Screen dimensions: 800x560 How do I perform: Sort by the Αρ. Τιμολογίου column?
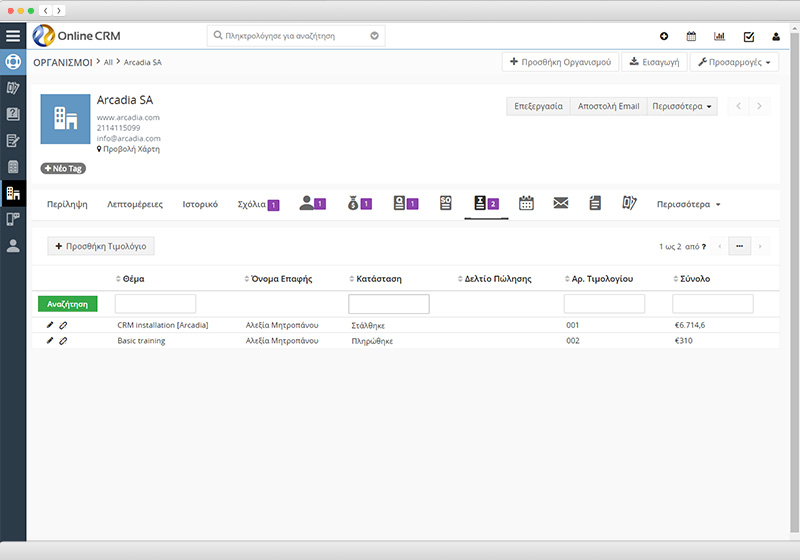click(x=599, y=278)
